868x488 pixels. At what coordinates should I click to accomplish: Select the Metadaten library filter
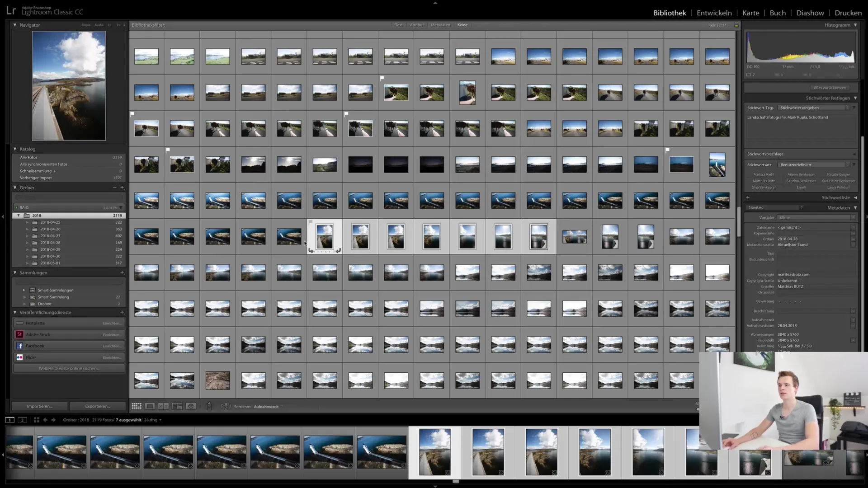(440, 25)
